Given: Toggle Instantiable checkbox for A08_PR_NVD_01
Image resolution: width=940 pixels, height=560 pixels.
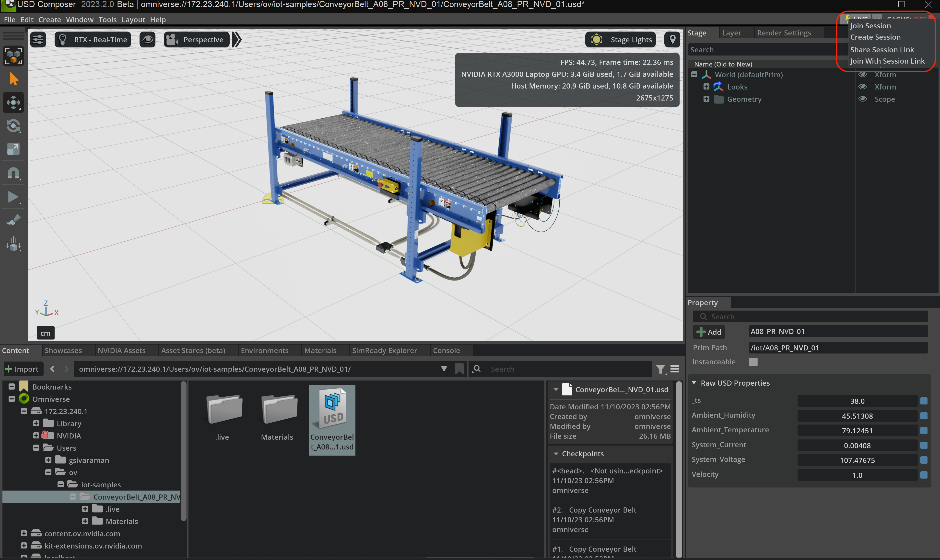Looking at the screenshot, I should [752, 362].
